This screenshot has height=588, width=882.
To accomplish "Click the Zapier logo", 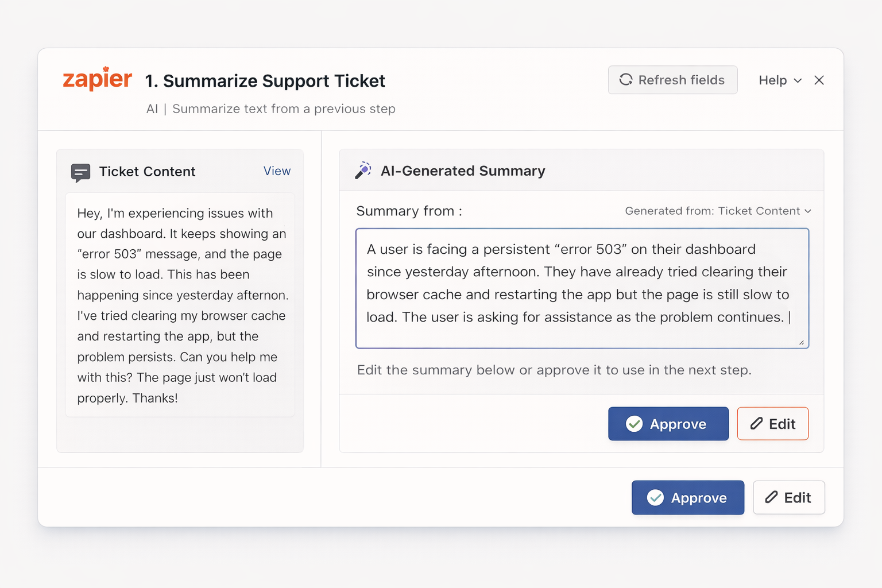I will tap(97, 79).
